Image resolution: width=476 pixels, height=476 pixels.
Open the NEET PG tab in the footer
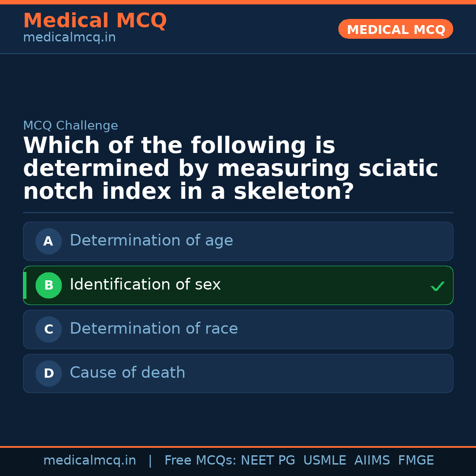268,460
